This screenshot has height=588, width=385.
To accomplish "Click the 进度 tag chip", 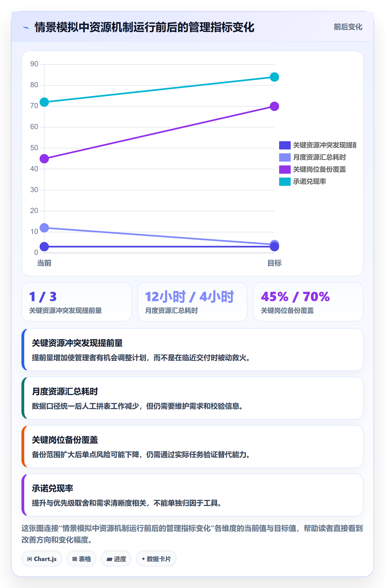I will pos(116,559).
